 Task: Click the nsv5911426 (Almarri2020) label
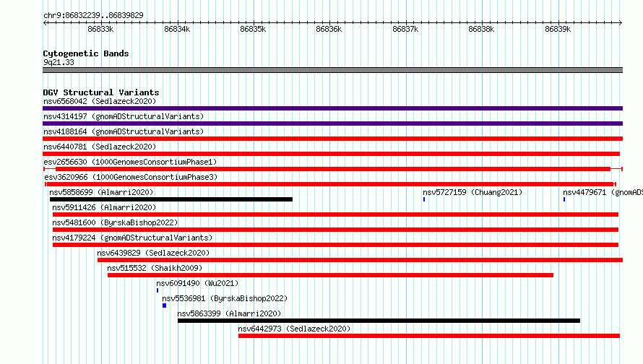pyautogui.click(x=104, y=207)
